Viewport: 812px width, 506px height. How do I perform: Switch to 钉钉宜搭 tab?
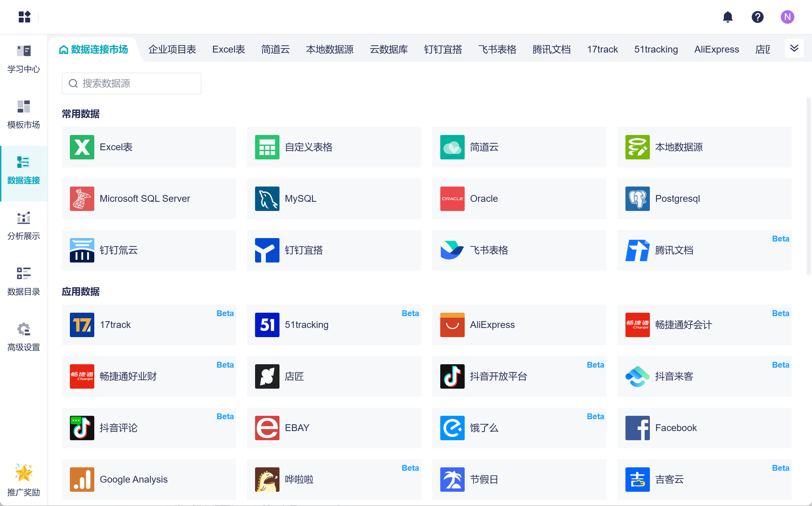[x=443, y=50]
